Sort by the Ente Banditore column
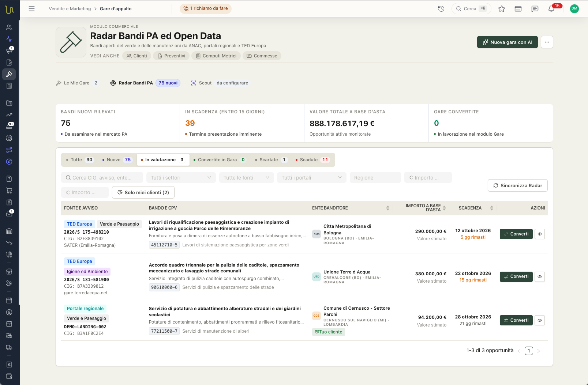Image resolution: width=588 pixels, height=385 pixels. tap(351, 208)
